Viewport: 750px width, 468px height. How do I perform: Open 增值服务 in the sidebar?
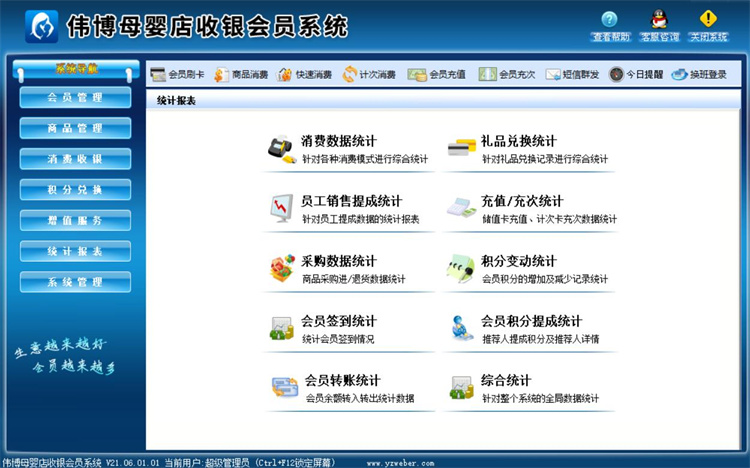(75, 221)
